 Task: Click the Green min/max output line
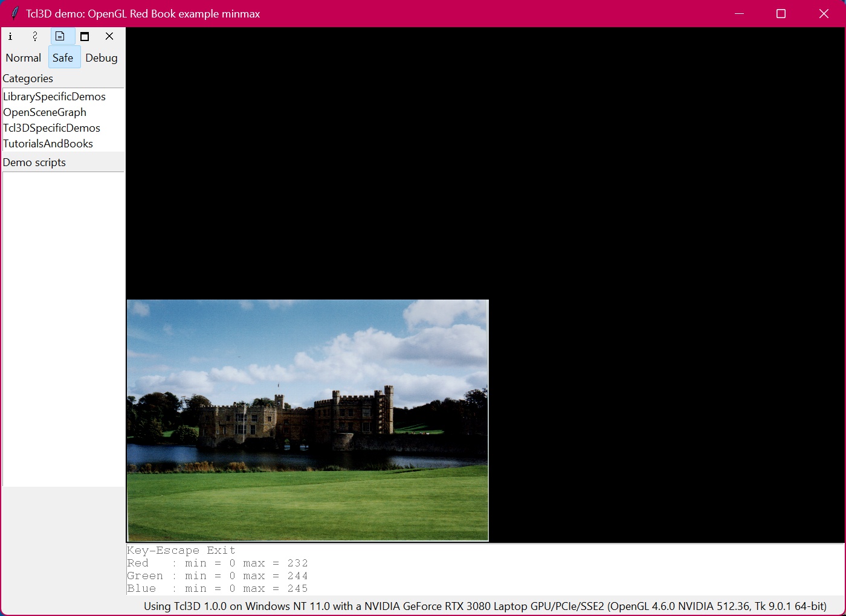point(218,576)
